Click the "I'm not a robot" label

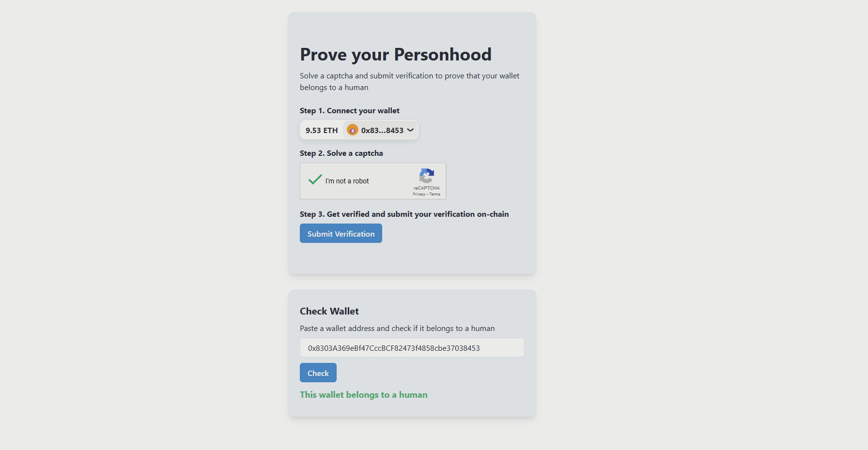[347, 181]
